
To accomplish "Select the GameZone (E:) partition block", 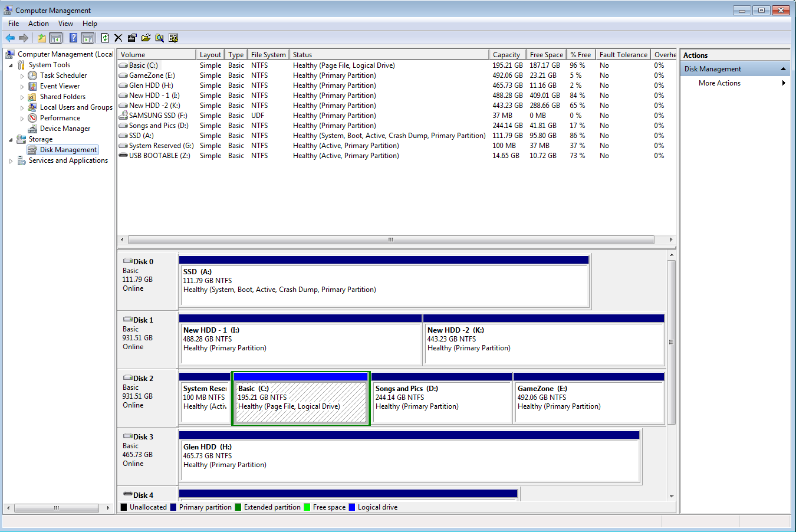I will coord(589,398).
